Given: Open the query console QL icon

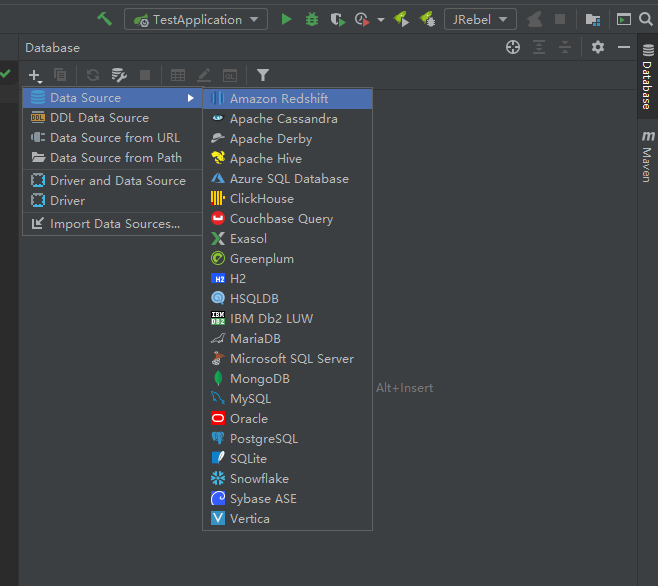Looking at the screenshot, I should pyautogui.click(x=230, y=76).
